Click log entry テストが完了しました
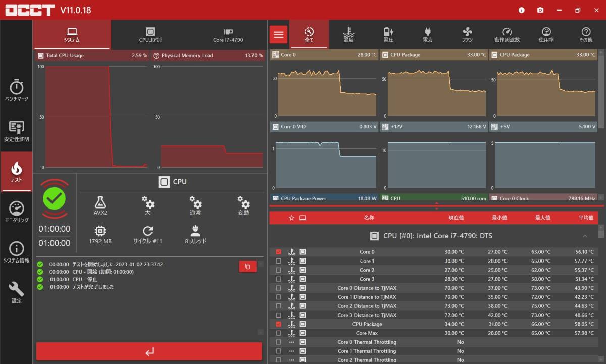The image size is (606, 364). pos(93,287)
